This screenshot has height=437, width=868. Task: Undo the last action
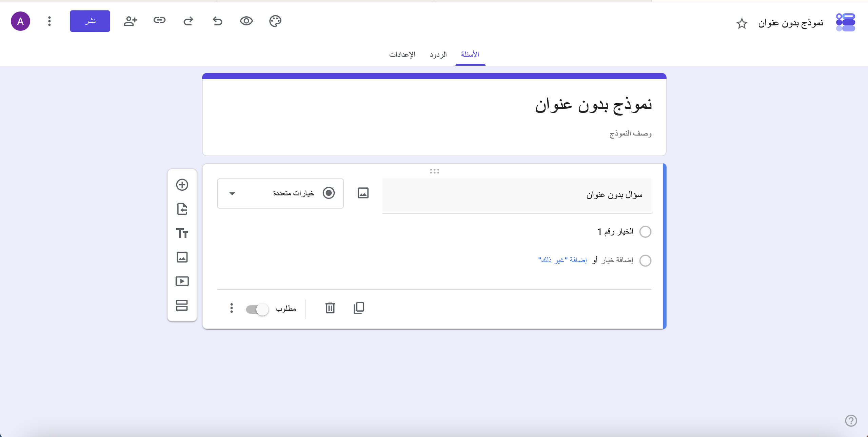[x=217, y=21]
